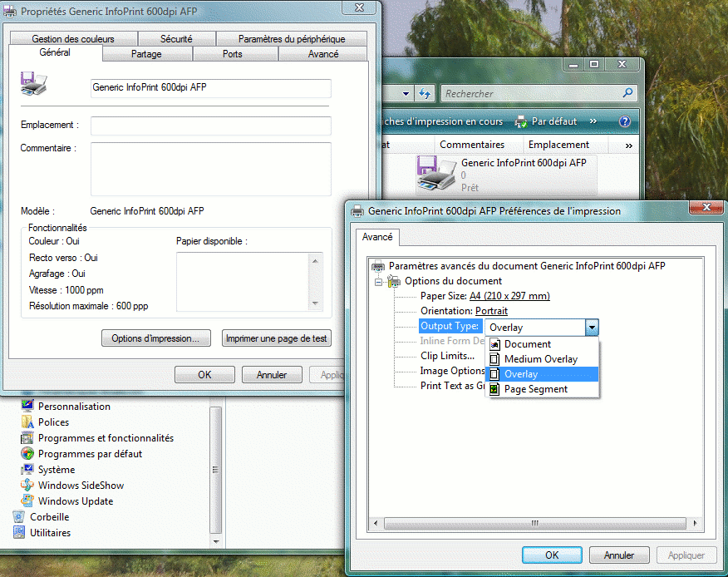Click the Options du document printer icon
Image resolution: width=728 pixels, height=577 pixels.
point(394,281)
